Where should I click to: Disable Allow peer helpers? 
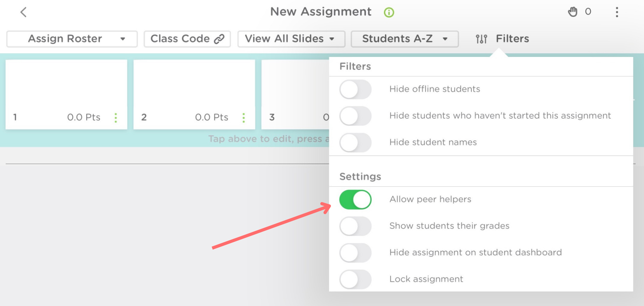pyautogui.click(x=356, y=199)
